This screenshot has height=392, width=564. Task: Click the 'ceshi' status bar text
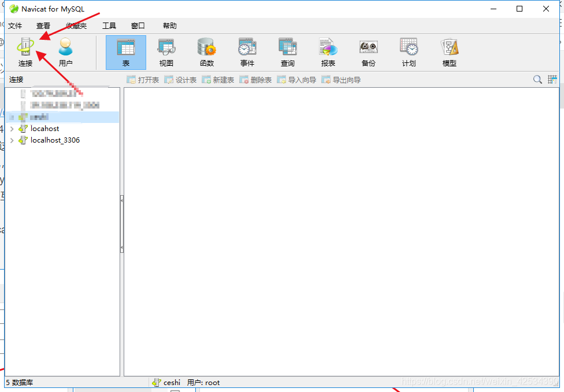pos(172,383)
